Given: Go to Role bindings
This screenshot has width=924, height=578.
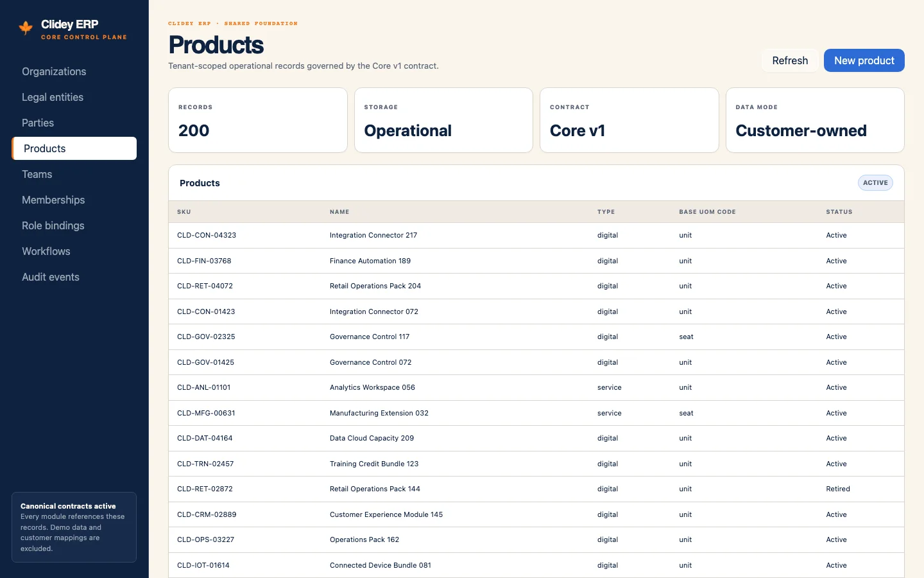Looking at the screenshot, I should click(74, 225).
